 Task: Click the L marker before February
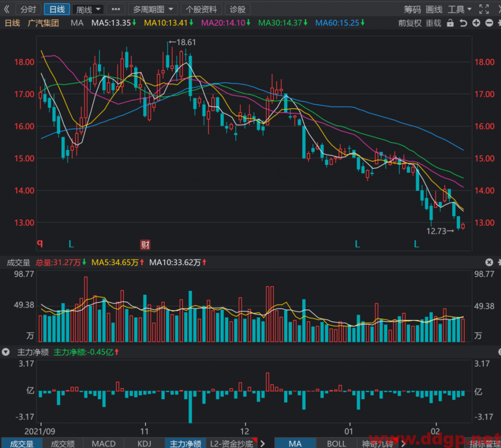[x=417, y=245]
